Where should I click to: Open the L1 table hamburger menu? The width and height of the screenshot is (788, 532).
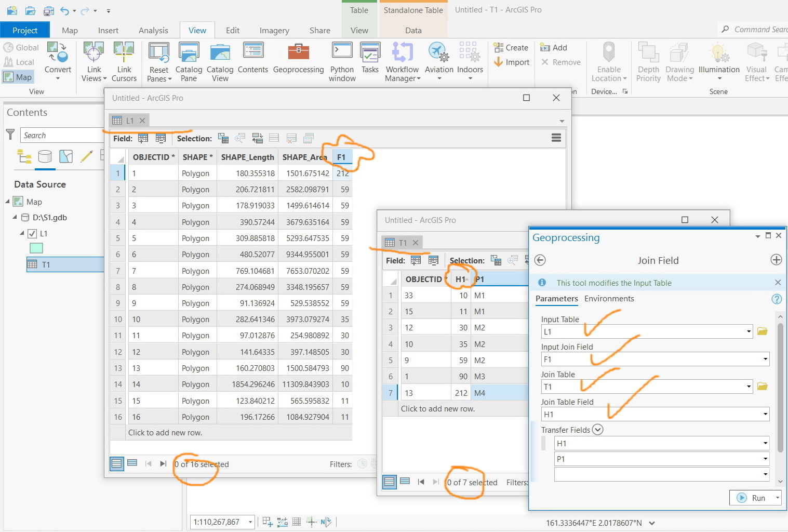(556, 138)
